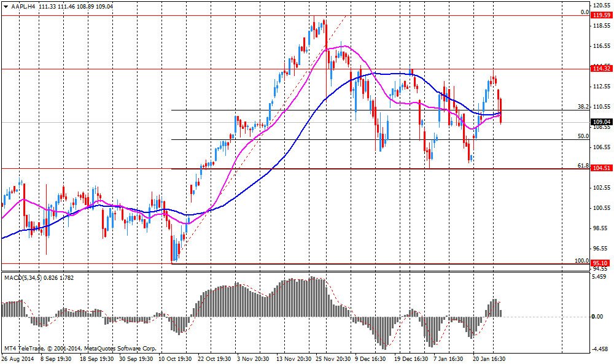Click the price scale value 118.55
The height and width of the screenshot is (364, 614).
[602, 25]
